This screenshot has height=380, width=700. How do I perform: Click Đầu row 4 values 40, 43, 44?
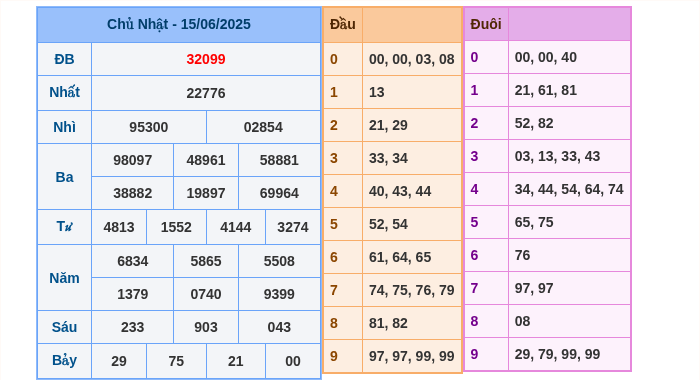point(400,192)
